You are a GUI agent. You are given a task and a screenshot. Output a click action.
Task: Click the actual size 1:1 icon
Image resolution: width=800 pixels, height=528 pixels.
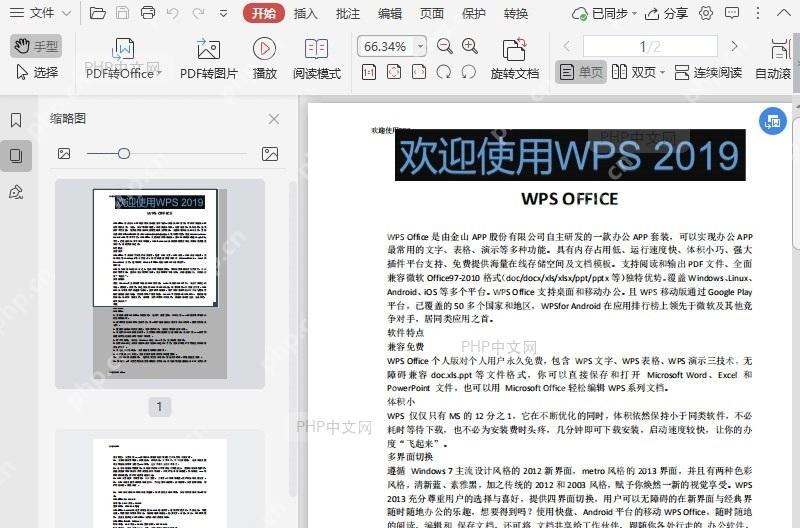click(x=369, y=72)
